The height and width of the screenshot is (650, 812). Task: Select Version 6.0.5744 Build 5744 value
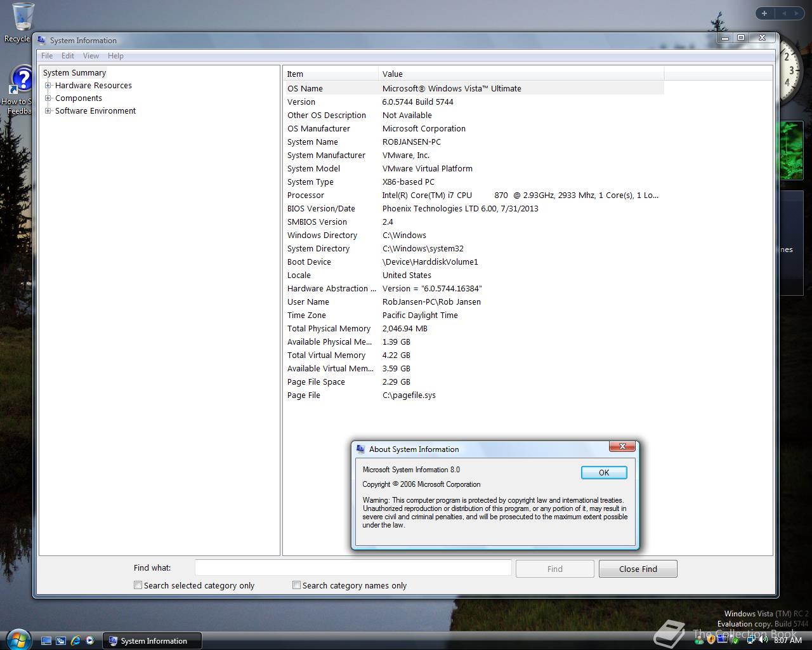(417, 102)
